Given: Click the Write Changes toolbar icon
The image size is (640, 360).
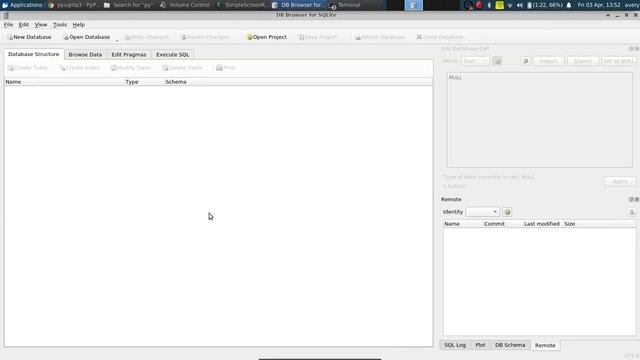Looking at the screenshot, I should point(146,37).
